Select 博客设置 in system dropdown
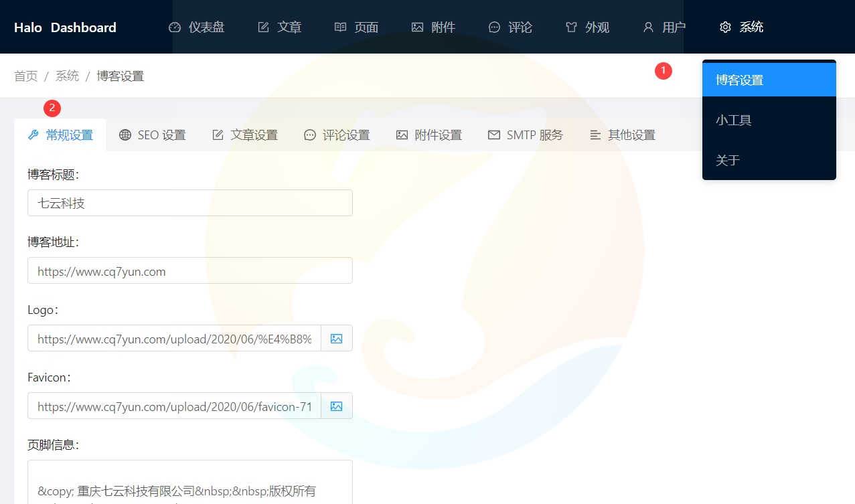 769,80
